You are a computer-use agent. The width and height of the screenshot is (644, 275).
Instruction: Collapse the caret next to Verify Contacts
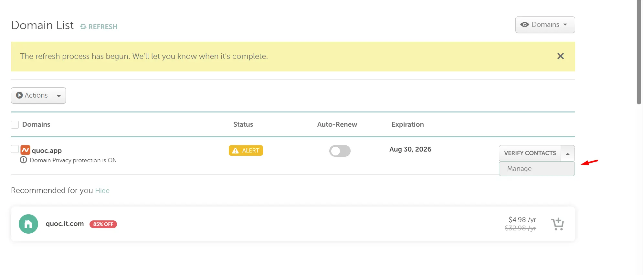click(567, 153)
